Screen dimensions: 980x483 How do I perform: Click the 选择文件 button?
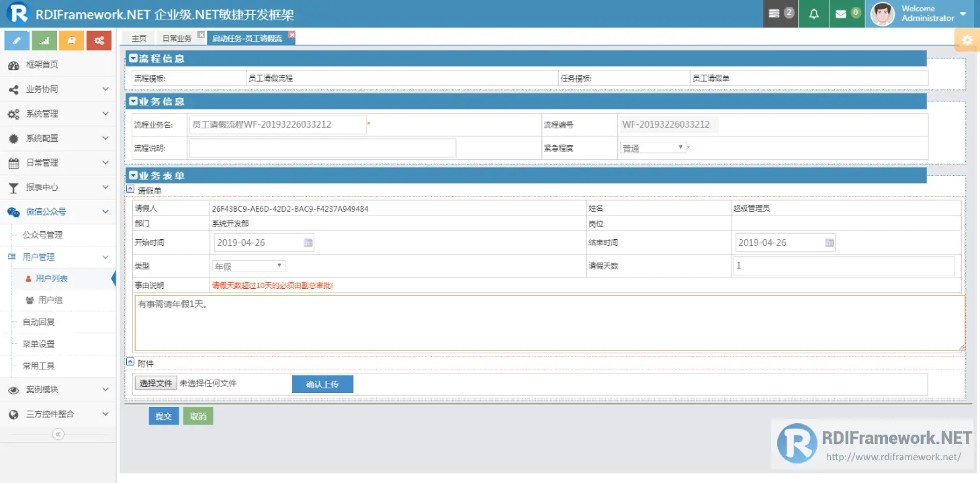[156, 384]
